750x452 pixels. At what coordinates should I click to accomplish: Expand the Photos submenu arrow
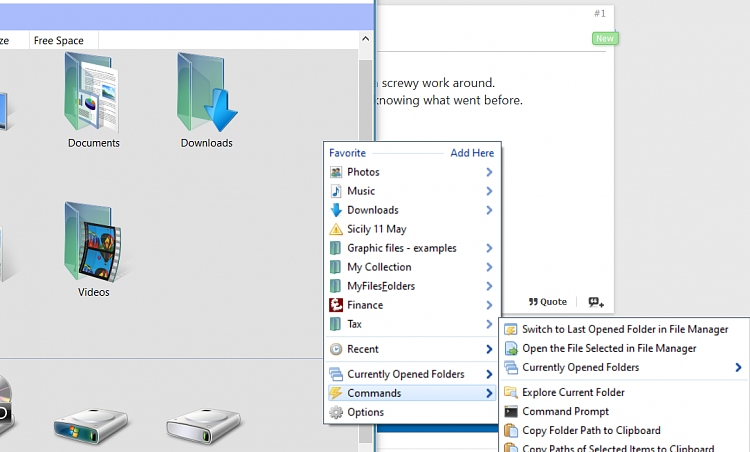(489, 172)
